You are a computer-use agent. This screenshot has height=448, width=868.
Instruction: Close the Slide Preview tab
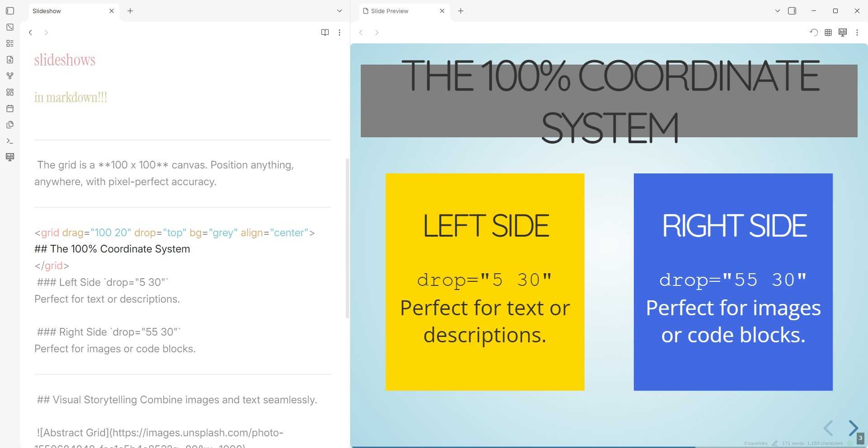442,11
